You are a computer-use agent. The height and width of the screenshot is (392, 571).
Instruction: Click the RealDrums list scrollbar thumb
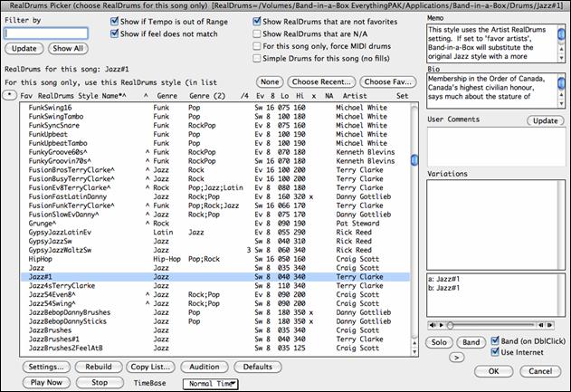pyautogui.click(x=414, y=160)
